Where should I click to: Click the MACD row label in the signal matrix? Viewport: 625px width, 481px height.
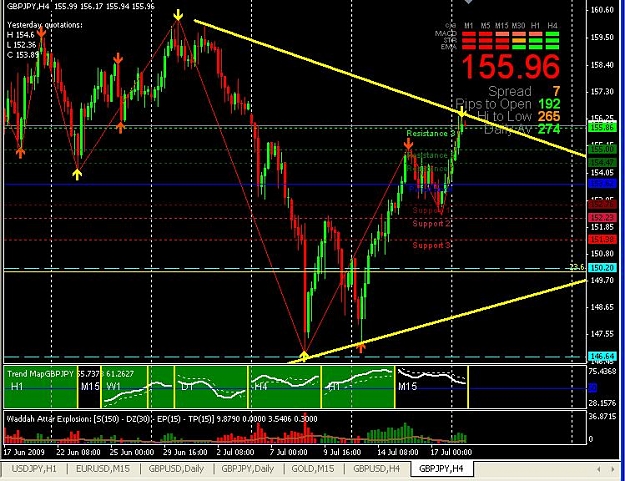446,34
